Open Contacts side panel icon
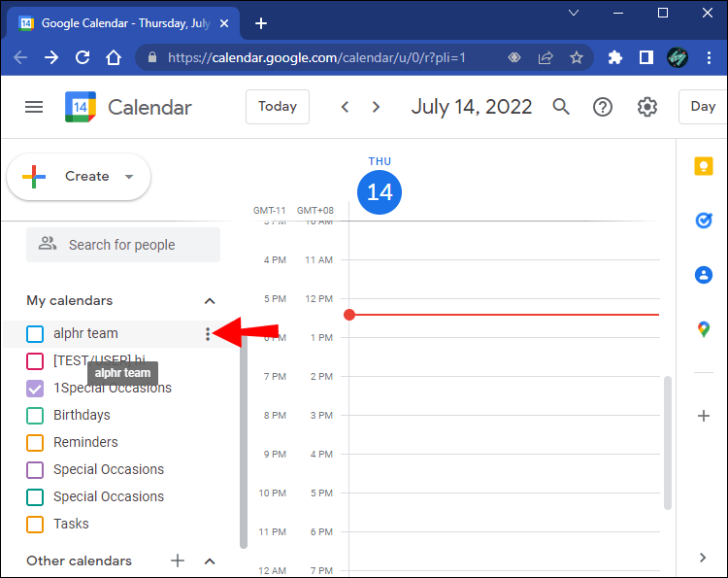Image resolution: width=728 pixels, height=578 pixels. [x=704, y=275]
